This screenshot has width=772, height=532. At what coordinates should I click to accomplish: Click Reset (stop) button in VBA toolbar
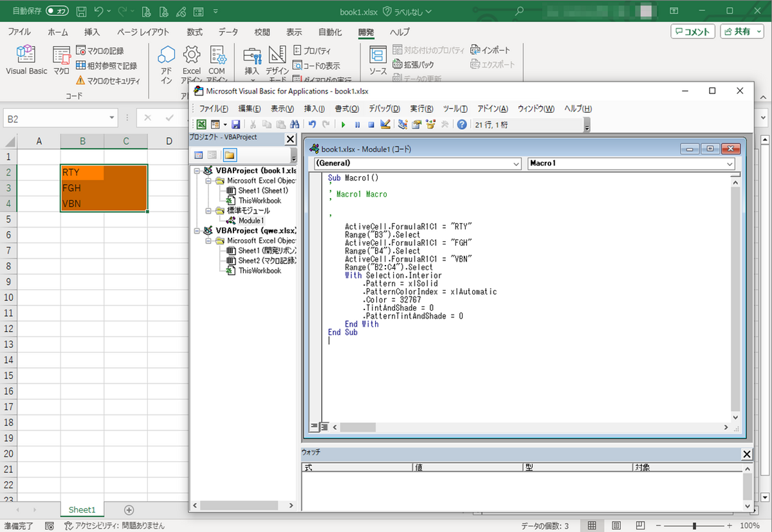pyautogui.click(x=371, y=124)
